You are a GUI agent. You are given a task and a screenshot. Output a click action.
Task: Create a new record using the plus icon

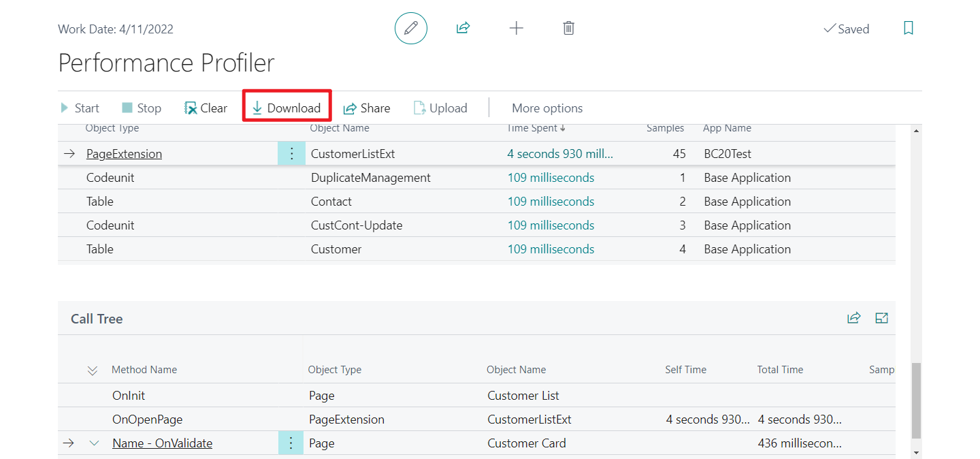tap(516, 28)
